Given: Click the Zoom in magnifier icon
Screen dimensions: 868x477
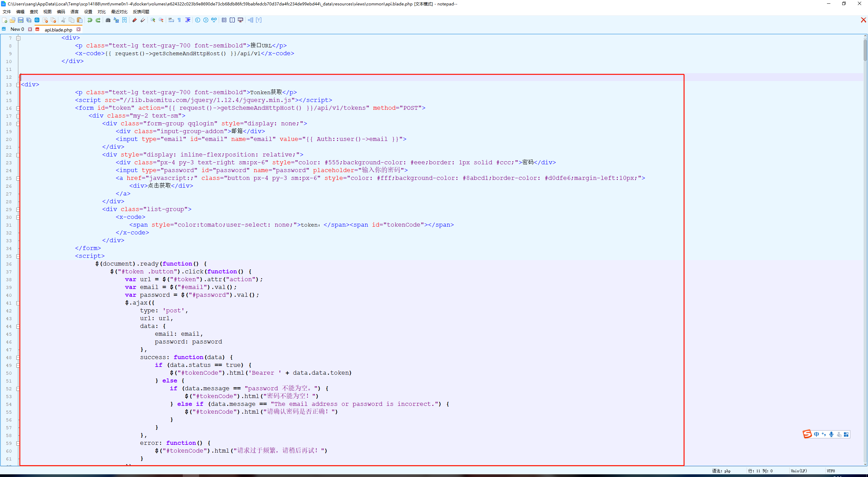Looking at the screenshot, I should [x=153, y=20].
